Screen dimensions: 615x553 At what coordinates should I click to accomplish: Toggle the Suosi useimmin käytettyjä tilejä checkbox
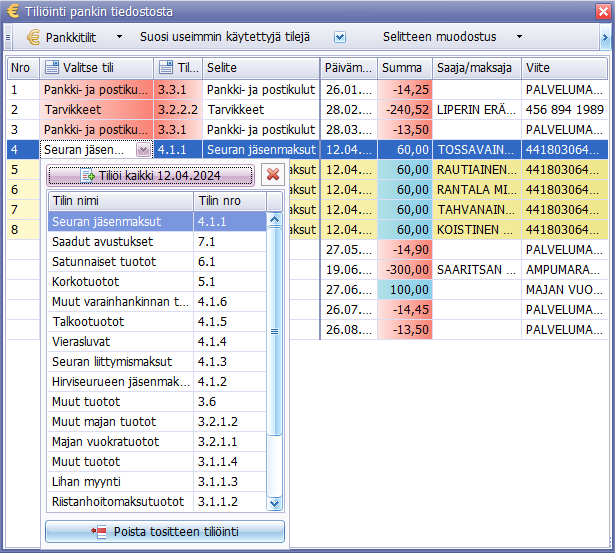coord(340,37)
